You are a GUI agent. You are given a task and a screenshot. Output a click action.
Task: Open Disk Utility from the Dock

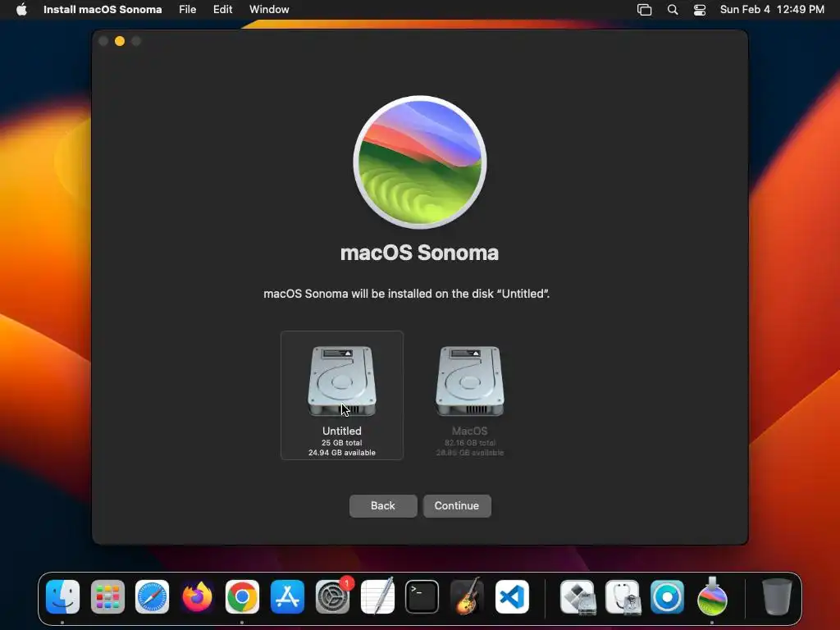(x=623, y=597)
